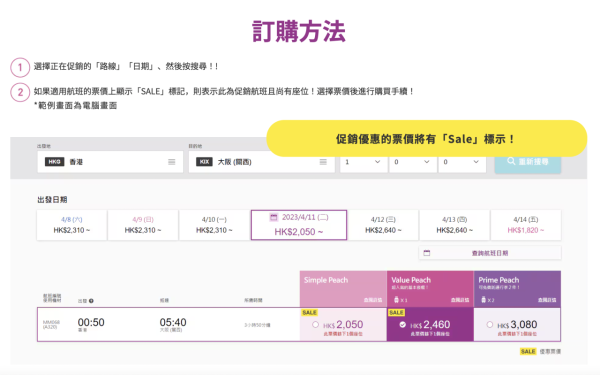Image resolution: width=600 pixels, height=375 pixels.
Task: Click the Value Peach column header
Action: (x=430, y=289)
